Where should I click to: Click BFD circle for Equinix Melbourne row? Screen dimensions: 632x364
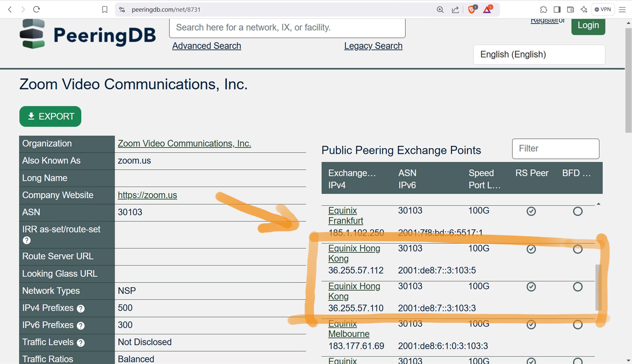578,324
